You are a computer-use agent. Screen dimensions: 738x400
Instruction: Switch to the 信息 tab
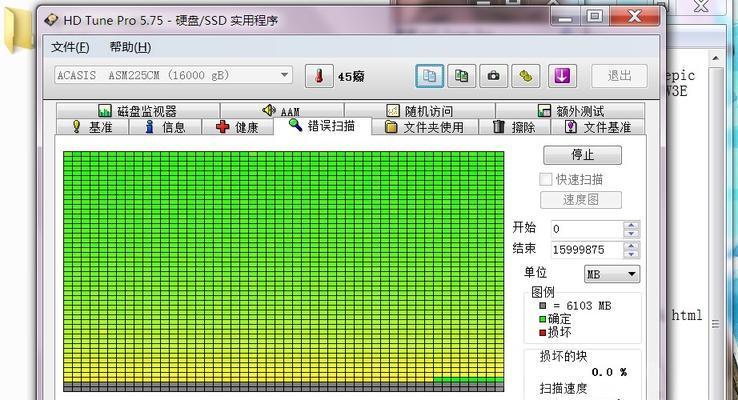tap(165, 127)
